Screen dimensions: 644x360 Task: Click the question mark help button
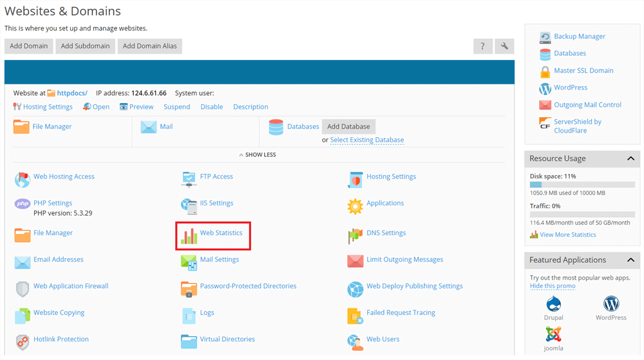(482, 46)
